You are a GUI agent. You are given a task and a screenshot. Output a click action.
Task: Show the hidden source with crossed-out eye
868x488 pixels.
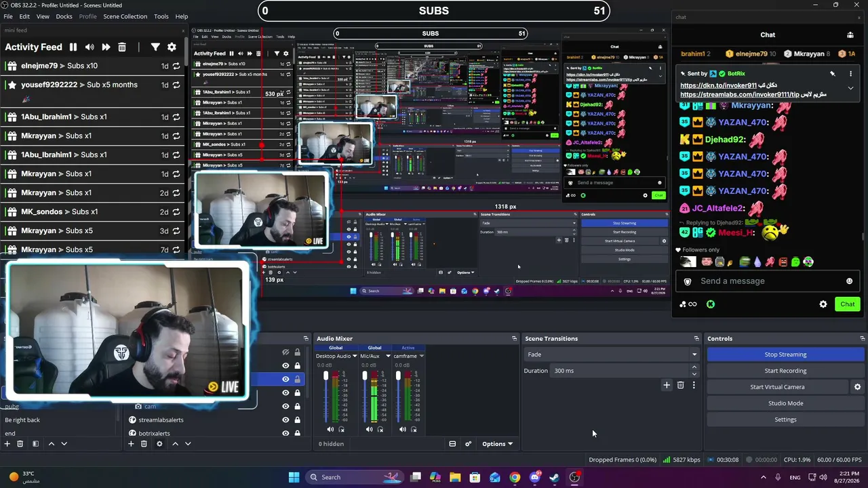click(x=285, y=352)
